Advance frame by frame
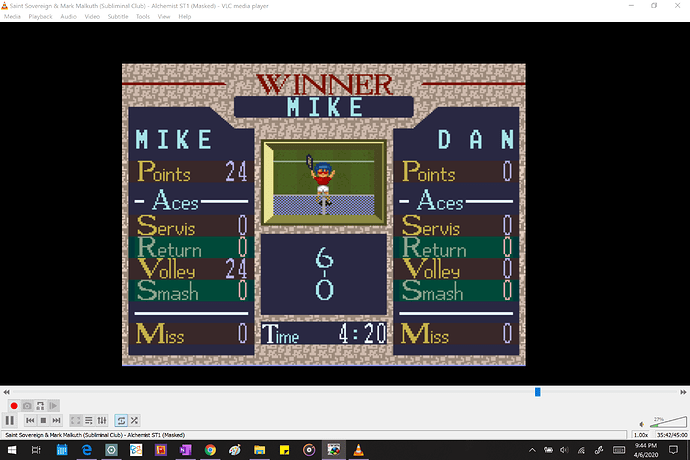Screen dimensions: 690x460 (x=53, y=406)
